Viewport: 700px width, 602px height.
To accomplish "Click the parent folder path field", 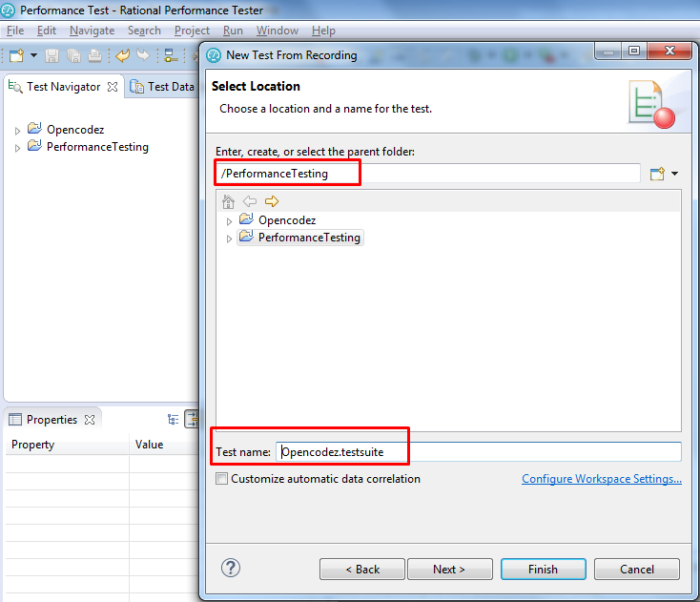I will pyautogui.click(x=427, y=174).
